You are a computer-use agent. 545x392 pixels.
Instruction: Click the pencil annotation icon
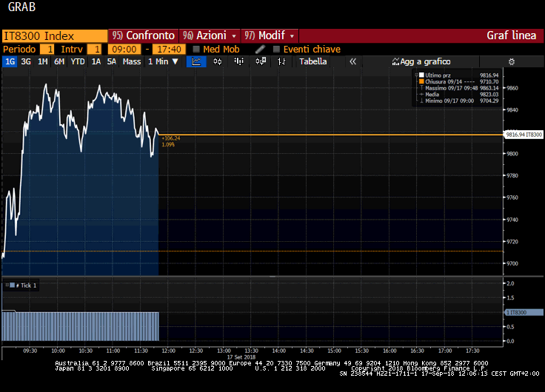(260, 50)
